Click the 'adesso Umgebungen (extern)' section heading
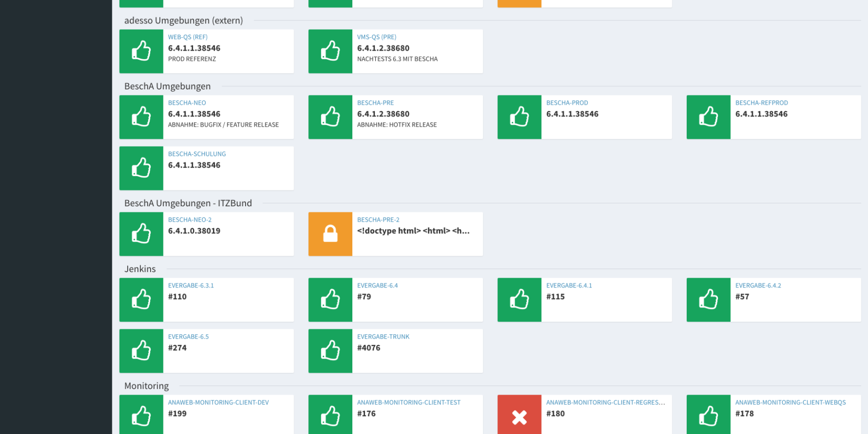The image size is (868, 434). pos(184,21)
